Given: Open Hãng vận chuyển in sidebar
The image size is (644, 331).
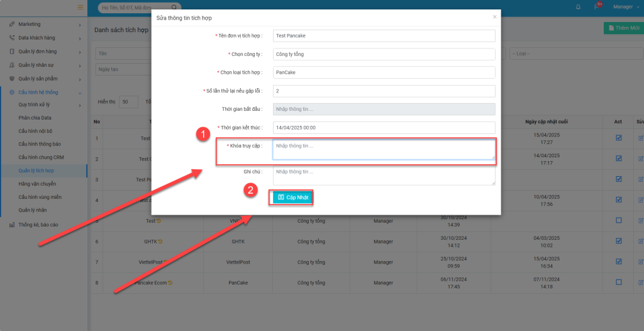Looking at the screenshot, I should click(x=37, y=184).
